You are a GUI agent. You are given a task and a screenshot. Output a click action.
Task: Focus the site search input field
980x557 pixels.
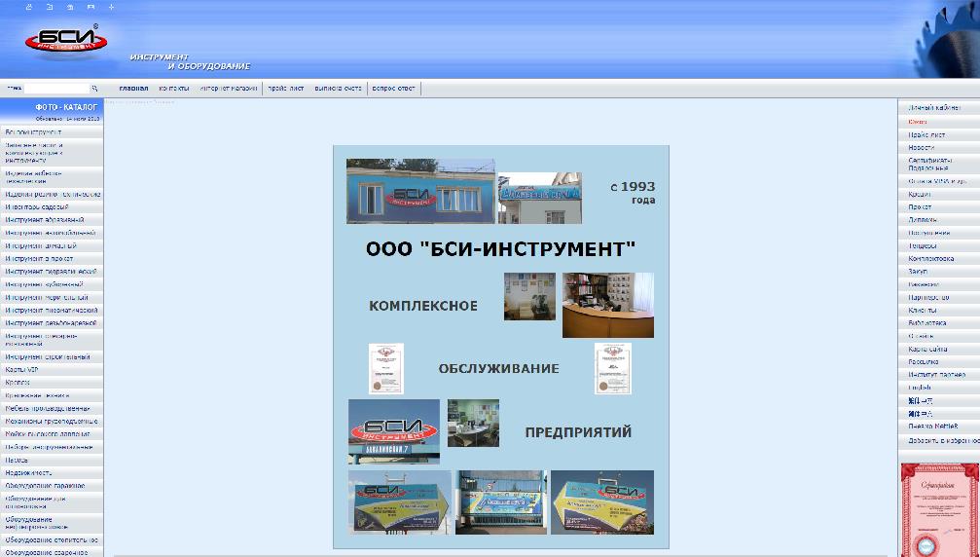point(56,89)
